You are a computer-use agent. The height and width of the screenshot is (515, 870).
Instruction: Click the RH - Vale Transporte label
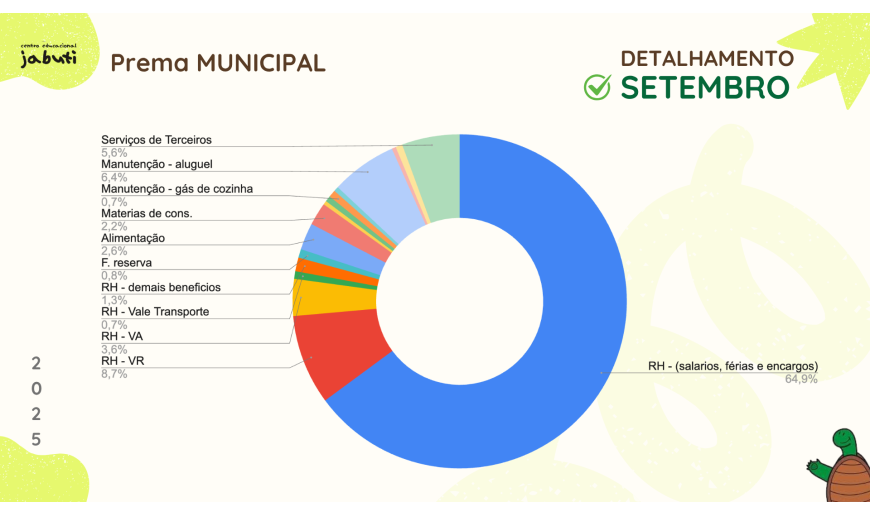155,311
